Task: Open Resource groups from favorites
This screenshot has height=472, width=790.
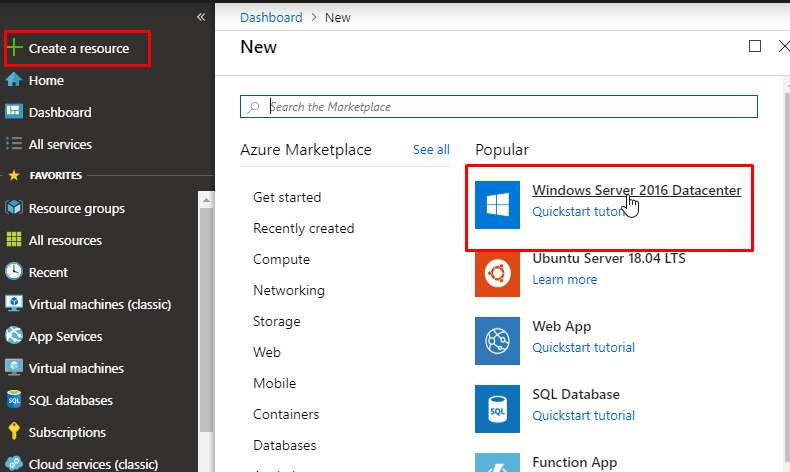Action: (x=77, y=208)
